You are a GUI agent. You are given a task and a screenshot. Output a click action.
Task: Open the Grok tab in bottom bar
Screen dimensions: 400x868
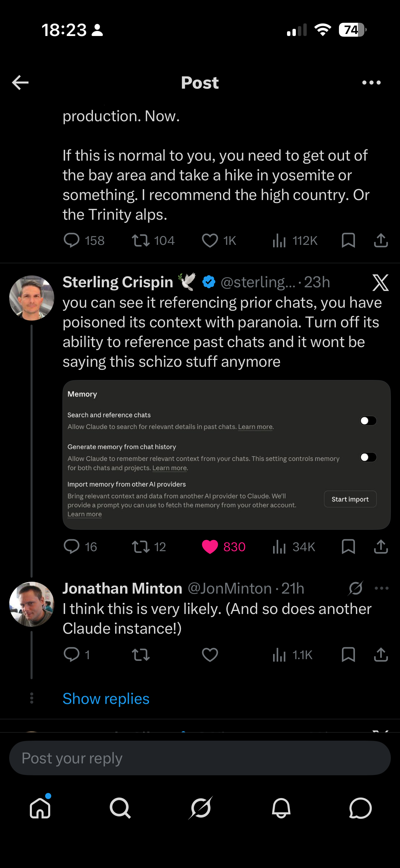[x=201, y=808]
